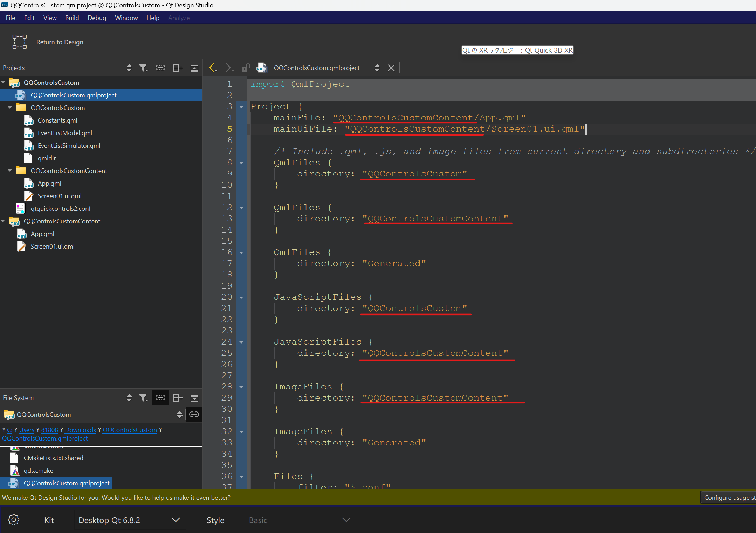The image size is (756, 533).
Task: Open the View menu
Action: tap(50, 18)
